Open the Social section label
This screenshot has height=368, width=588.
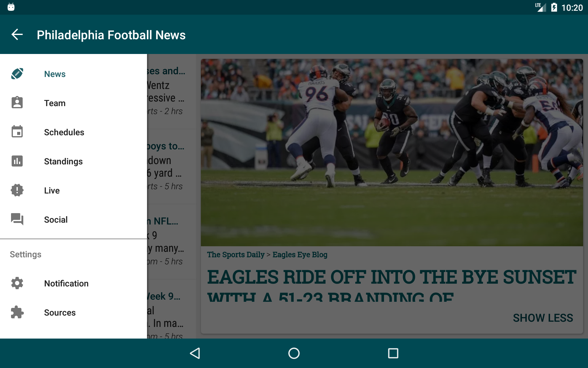coord(56,220)
